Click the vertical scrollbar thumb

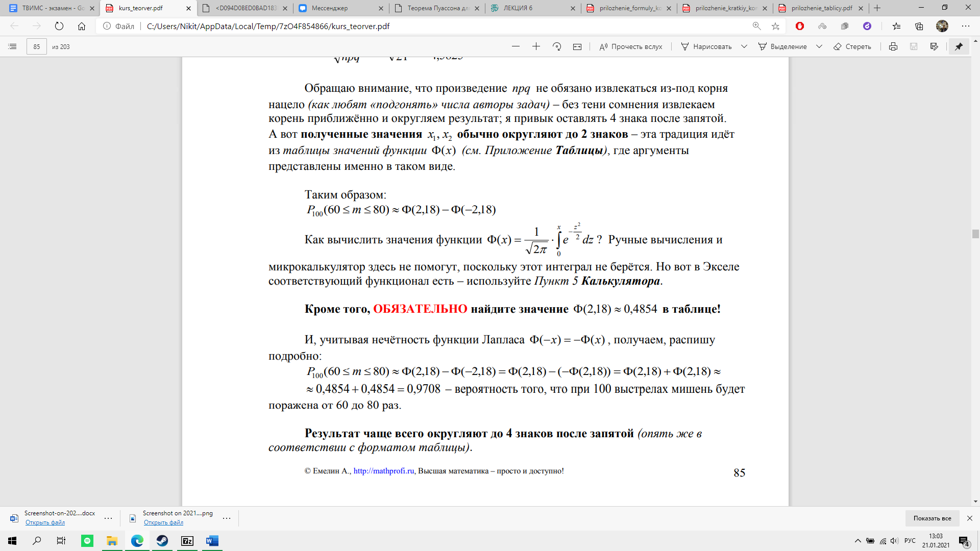[975, 234]
